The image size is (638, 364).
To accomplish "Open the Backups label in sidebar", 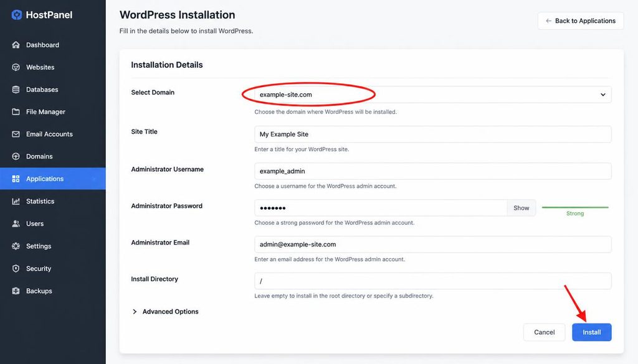I will click(x=39, y=291).
